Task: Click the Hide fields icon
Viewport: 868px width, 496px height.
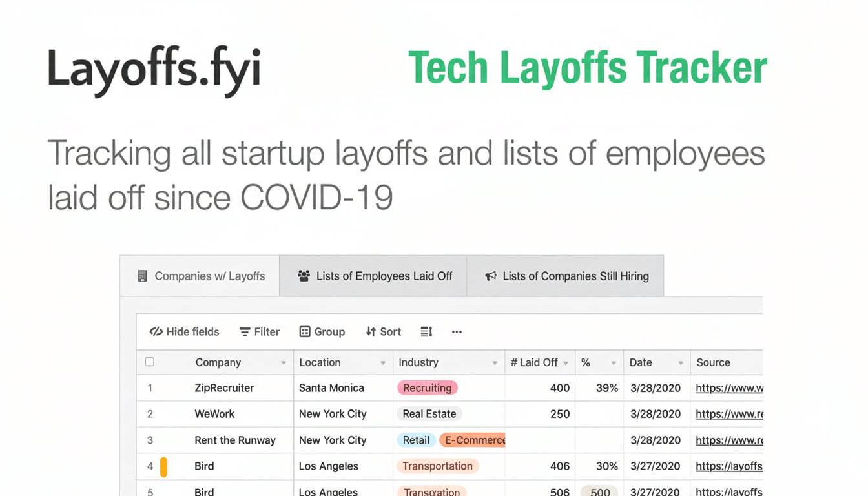Action: (x=156, y=331)
